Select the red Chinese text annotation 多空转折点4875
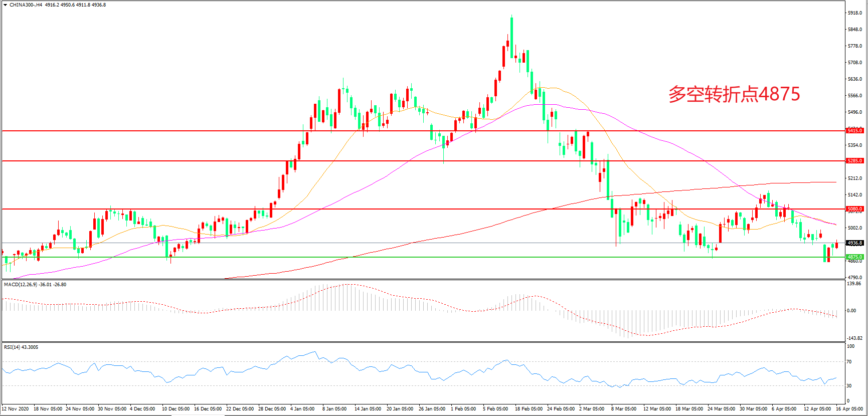This screenshot has width=868, height=416. 734,94
